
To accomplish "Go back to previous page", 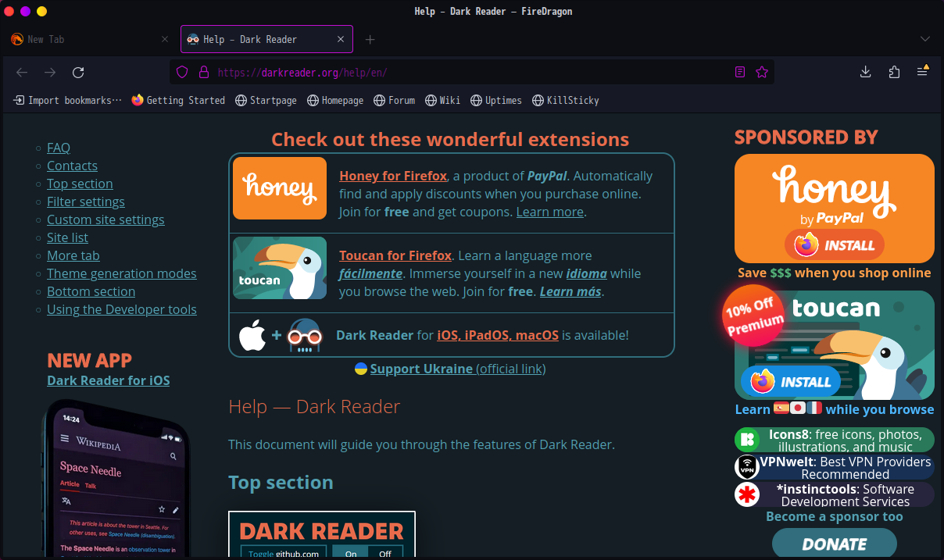I will pos(22,73).
